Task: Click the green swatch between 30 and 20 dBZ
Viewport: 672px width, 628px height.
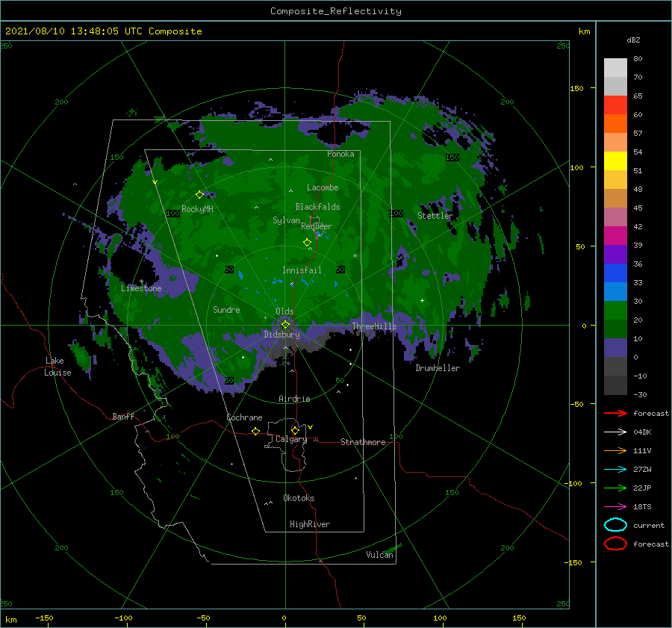Action: (x=615, y=311)
